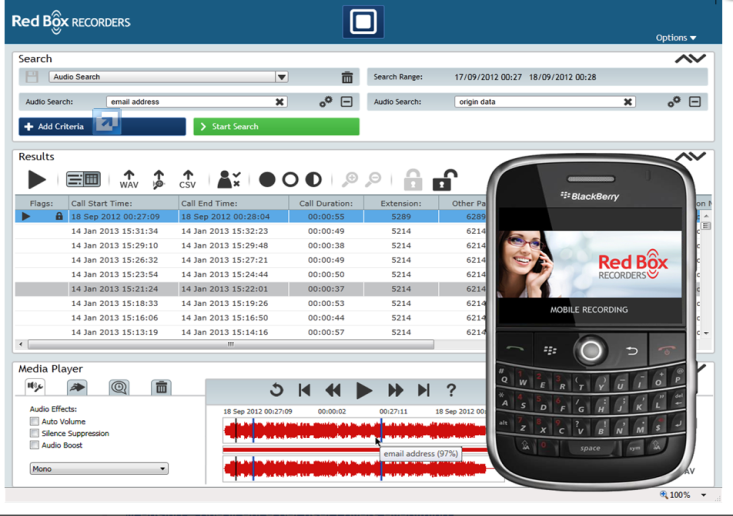Collapse the Search panel chevron
Screen dimensions: 733x516
[x=690, y=59]
